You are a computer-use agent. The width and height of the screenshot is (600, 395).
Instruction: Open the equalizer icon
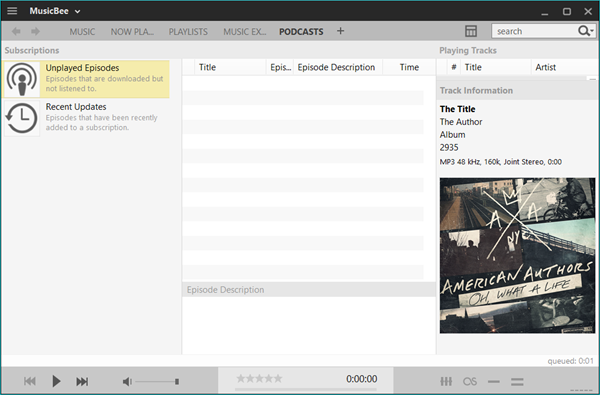pyautogui.click(x=446, y=381)
